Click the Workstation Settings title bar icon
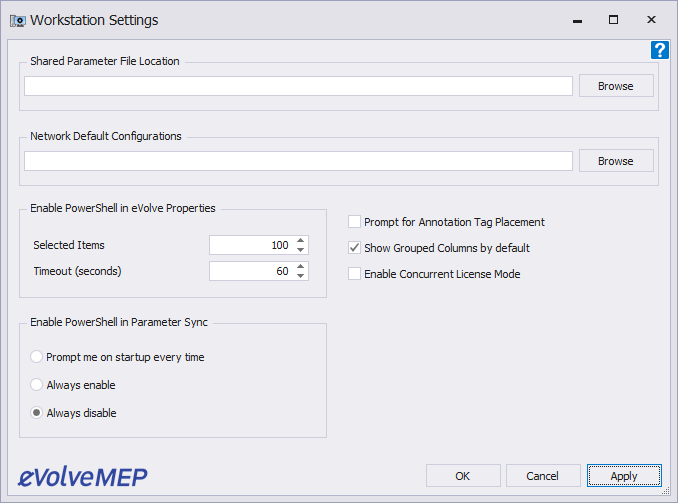This screenshot has width=678, height=503. pyautogui.click(x=18, y=20)
